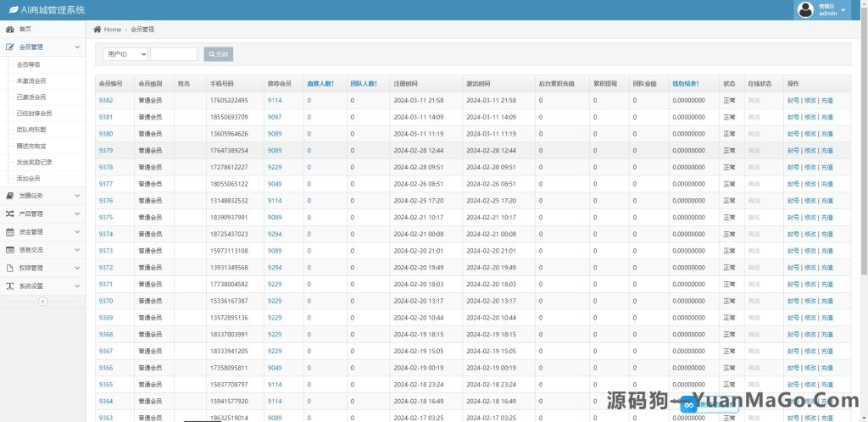
Task: Click phone number 17605222495
Action: click(229, 101)
